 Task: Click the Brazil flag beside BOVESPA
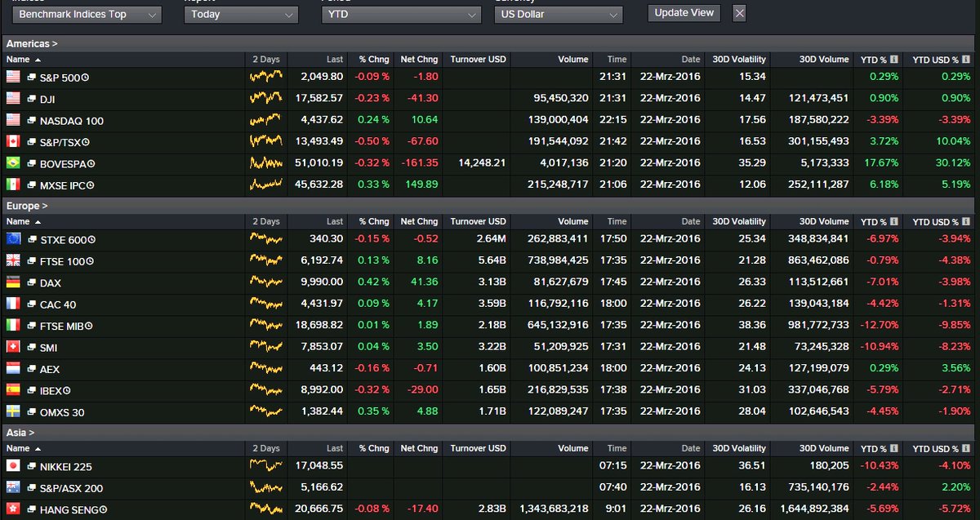click(x=13, y=163)
